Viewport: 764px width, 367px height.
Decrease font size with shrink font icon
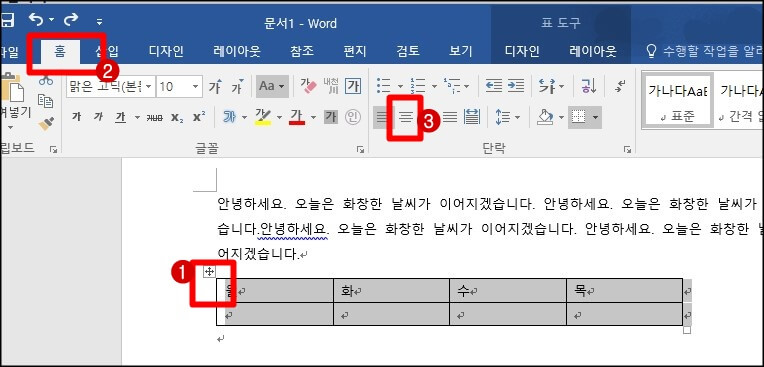point(237,87)
